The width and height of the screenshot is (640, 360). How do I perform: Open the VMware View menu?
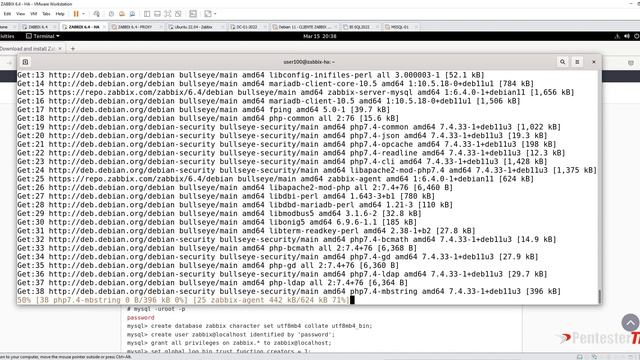point(20,13)
